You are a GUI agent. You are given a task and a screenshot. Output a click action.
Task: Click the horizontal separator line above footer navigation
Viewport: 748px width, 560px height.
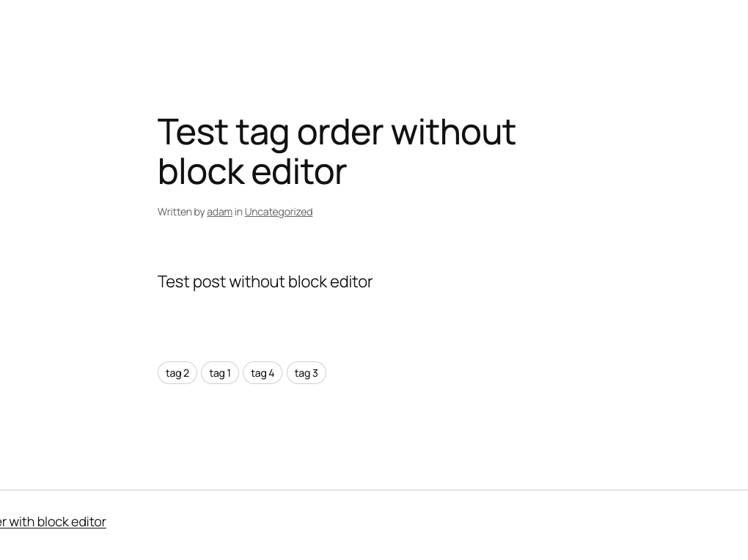coord(374,490)
